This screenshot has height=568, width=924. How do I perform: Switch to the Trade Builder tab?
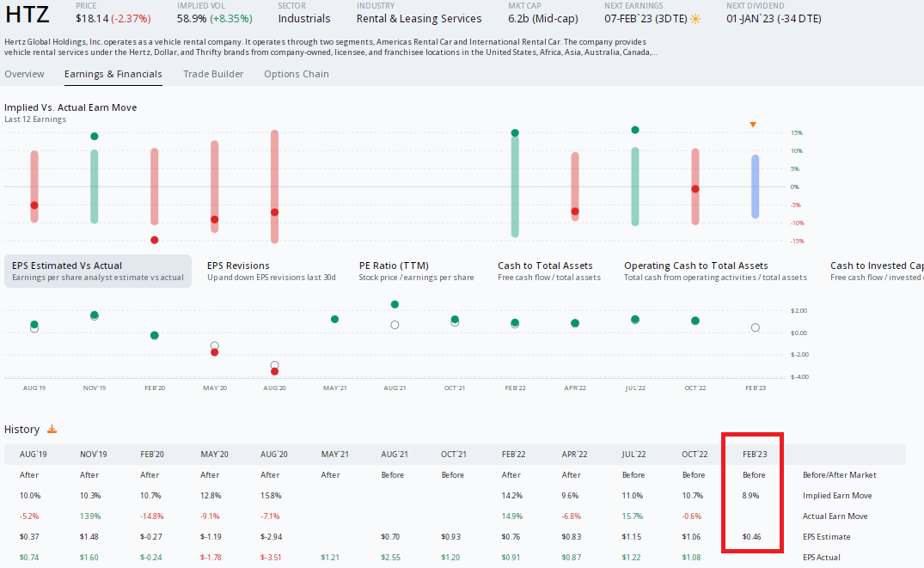pos(212,74)
